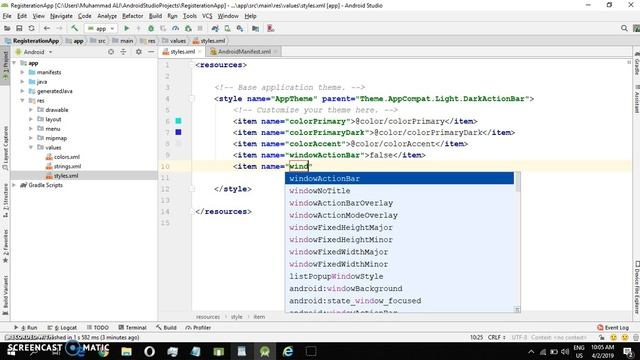Screen dimensions: 640x360
Task: Open the Android project view dropdown
Action: point(34,52)
